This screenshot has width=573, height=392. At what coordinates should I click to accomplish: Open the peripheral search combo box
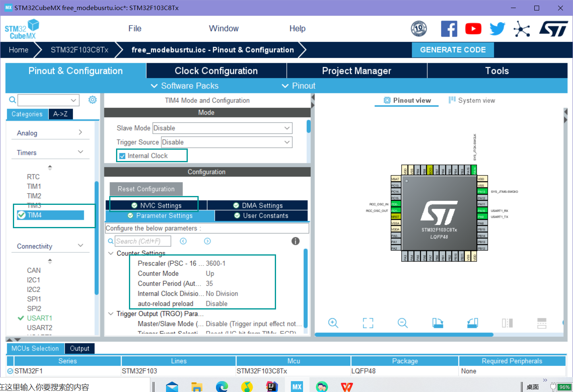click(48, 100)
